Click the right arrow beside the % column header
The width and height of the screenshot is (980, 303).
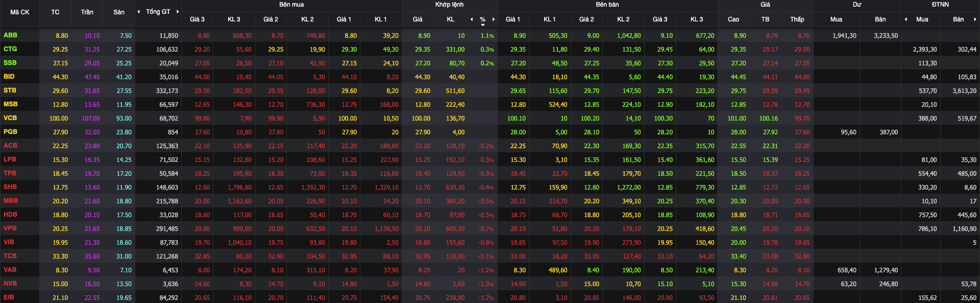(x=494, y=19)
